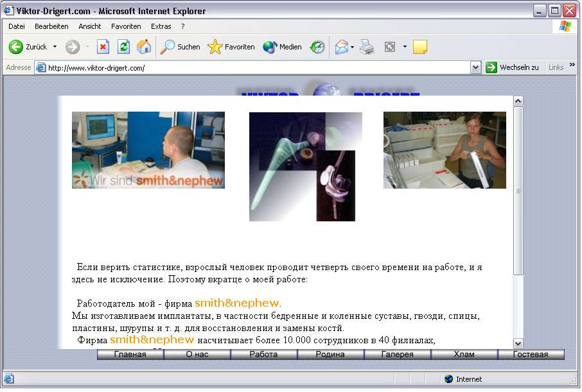Open Favoriten with the star icon
Viewport: 582px width, 392px height.
click(x=215, y=47)
